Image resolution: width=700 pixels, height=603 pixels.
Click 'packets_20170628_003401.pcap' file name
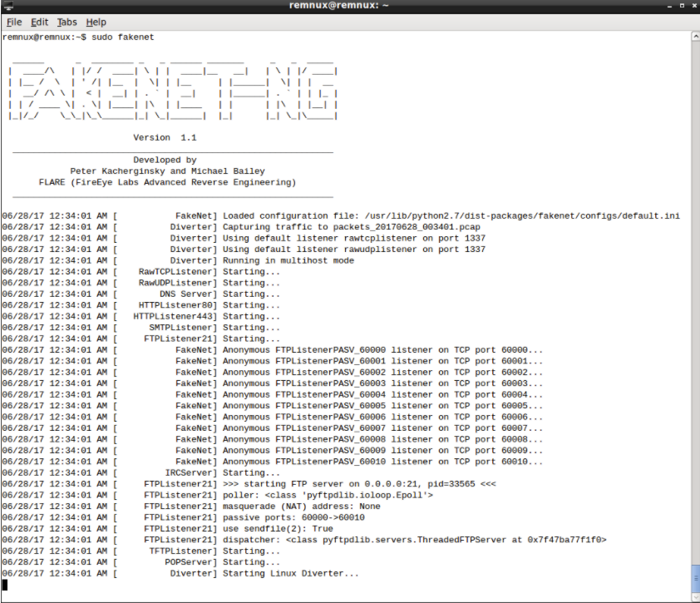tap(407, 227)
